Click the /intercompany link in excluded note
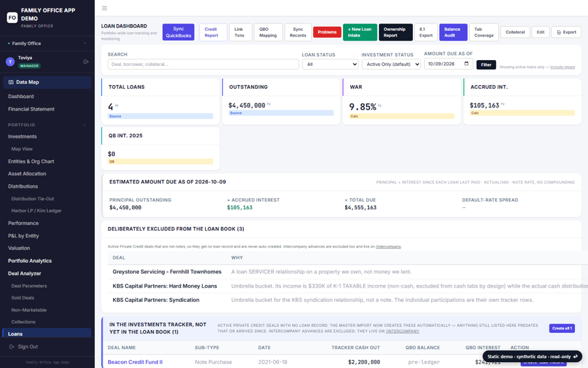Viewport: 588px width, 368px height. click(x=388, y=247)
